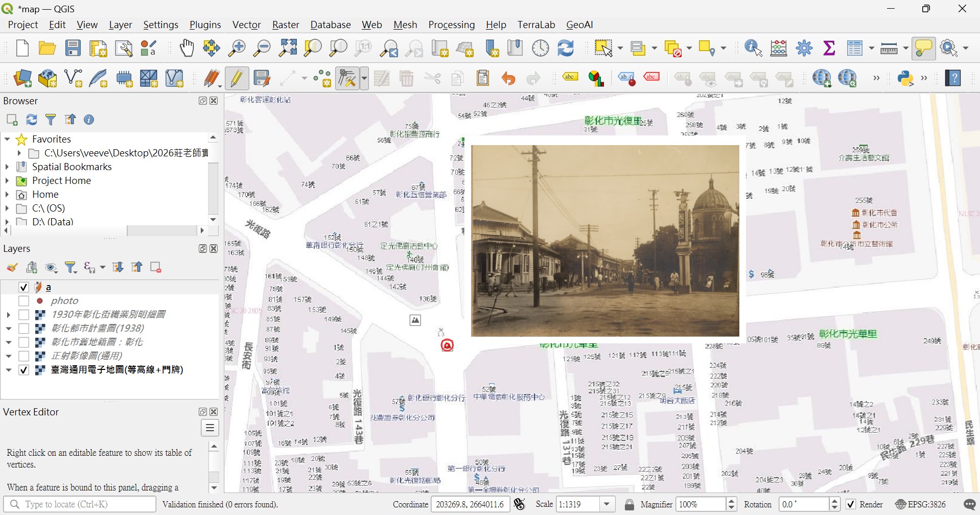Click Browser panel filter icon
Screen dimensions: 980x515
(x=51, y=120)
